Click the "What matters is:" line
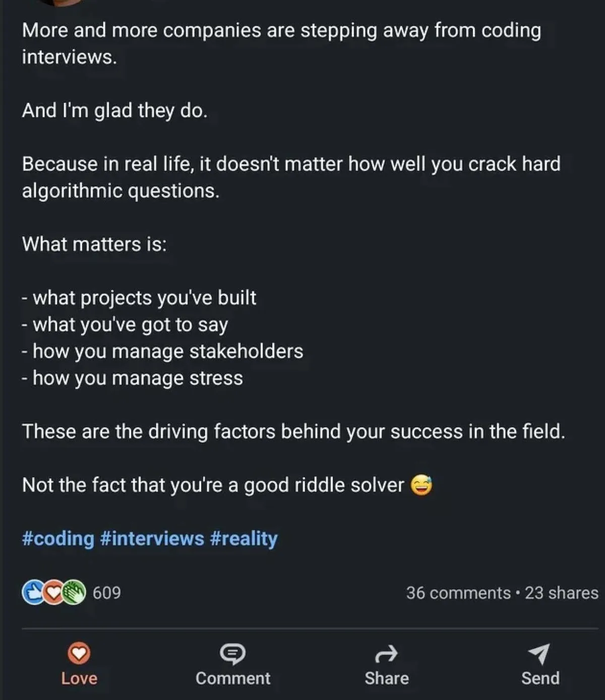 click(94, 244)
